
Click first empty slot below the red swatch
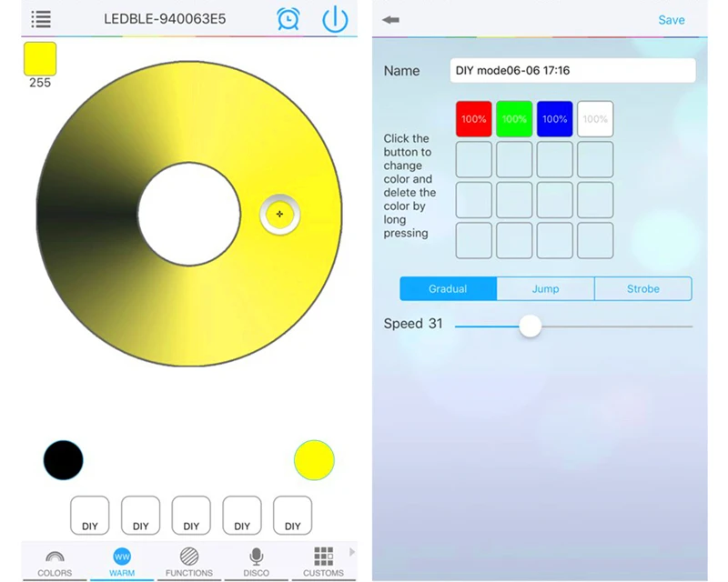click(x=473, y=159)
